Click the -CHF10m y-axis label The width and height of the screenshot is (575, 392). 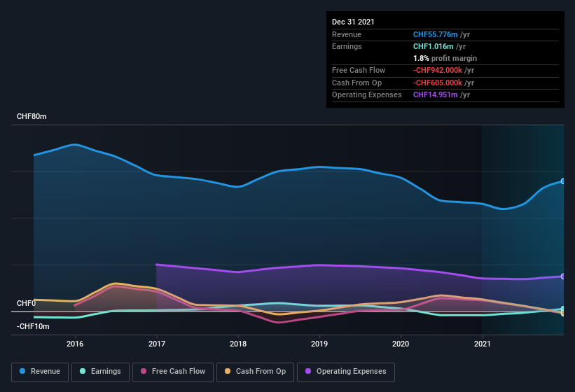pyautogui.click(x=33, y=326)
